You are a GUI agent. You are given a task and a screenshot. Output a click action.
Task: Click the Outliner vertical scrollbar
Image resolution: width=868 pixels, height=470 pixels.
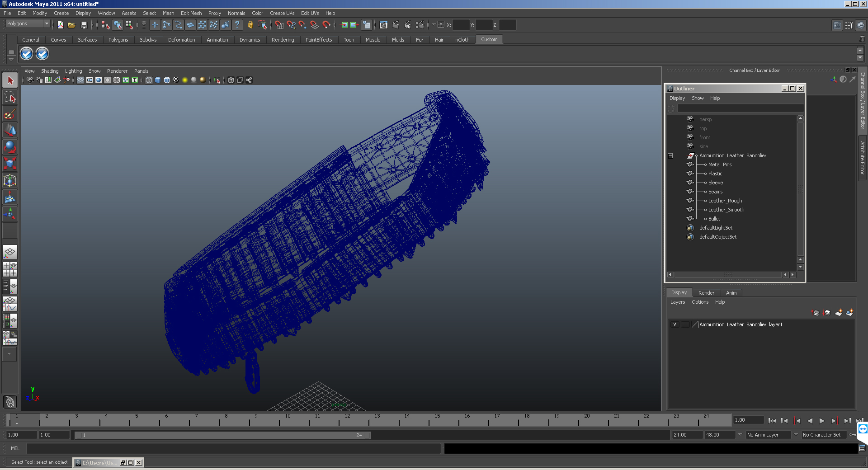(x=801, y=189)
